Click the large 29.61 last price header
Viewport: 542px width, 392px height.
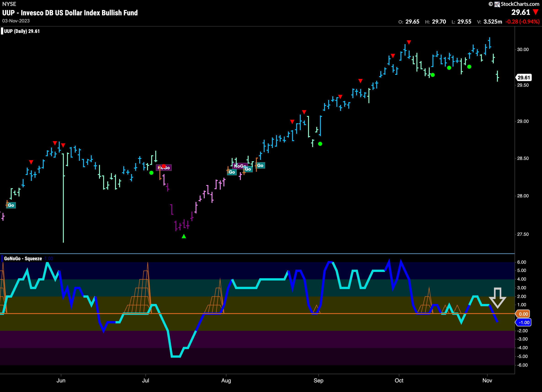click(x=521, y=12)
